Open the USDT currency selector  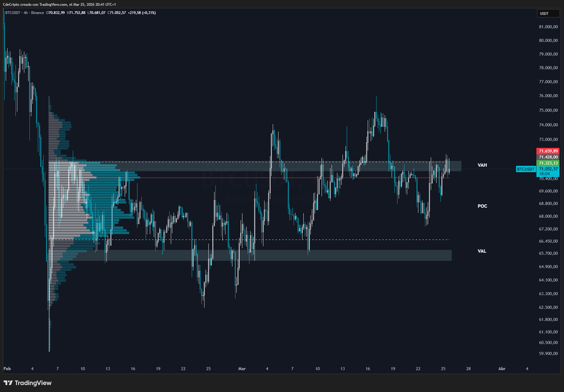click(548, 13)
